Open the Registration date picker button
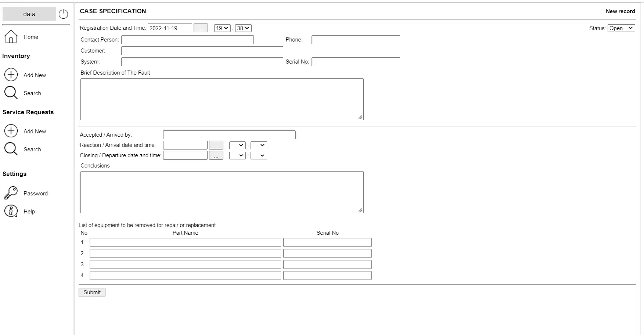This screenshot has width=644, height=335. (x=201, y=28)
